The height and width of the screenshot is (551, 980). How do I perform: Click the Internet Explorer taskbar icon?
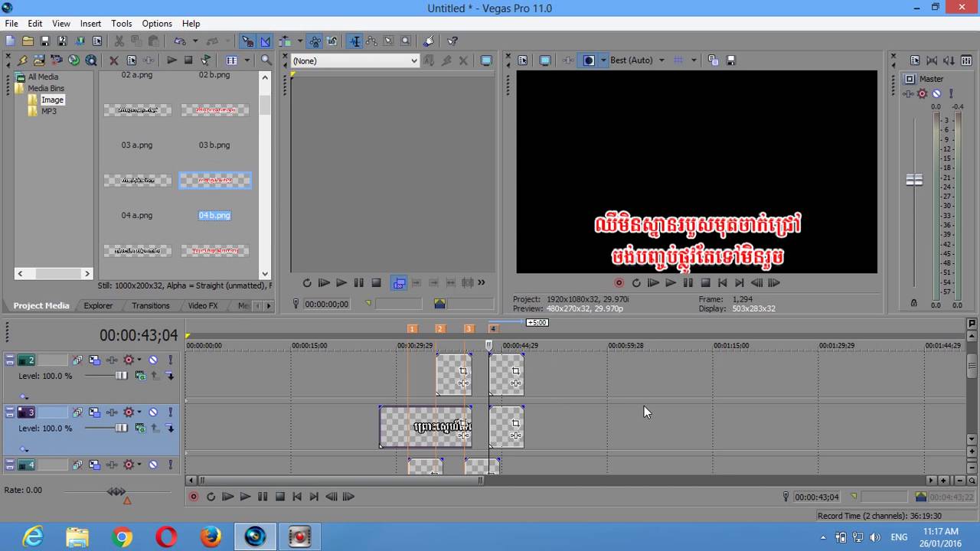pos(33,537)
